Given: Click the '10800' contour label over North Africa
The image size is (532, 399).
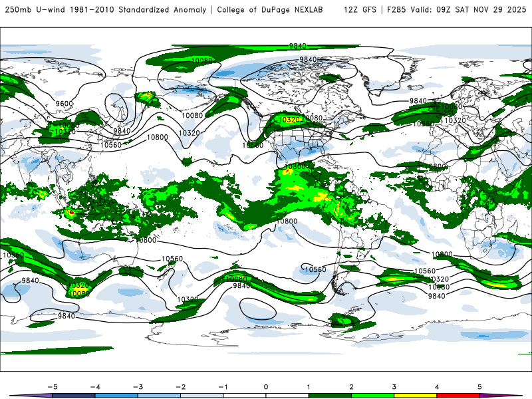Looking at the screenshot, I should [x=436, y=166].
